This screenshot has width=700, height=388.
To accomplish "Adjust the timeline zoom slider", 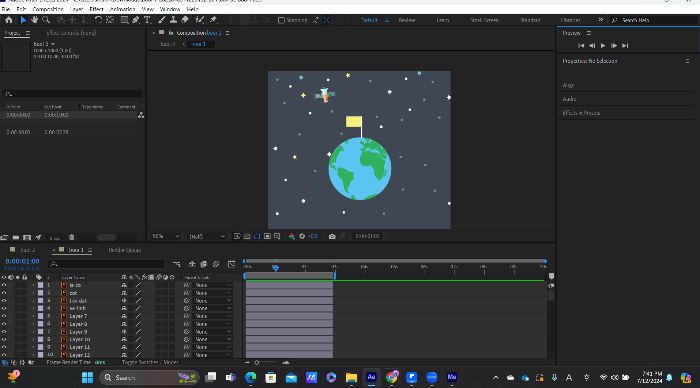I will 257,363.
